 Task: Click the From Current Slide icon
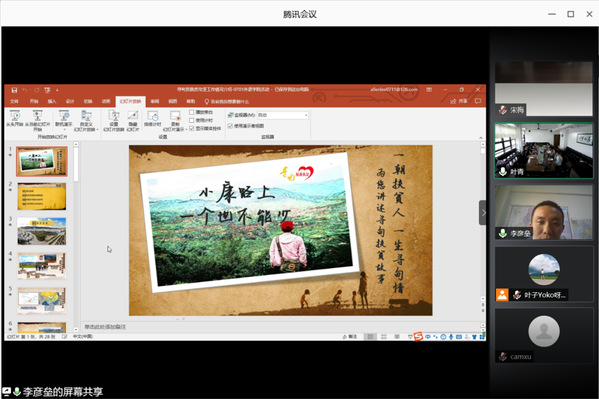pos(37,119)
